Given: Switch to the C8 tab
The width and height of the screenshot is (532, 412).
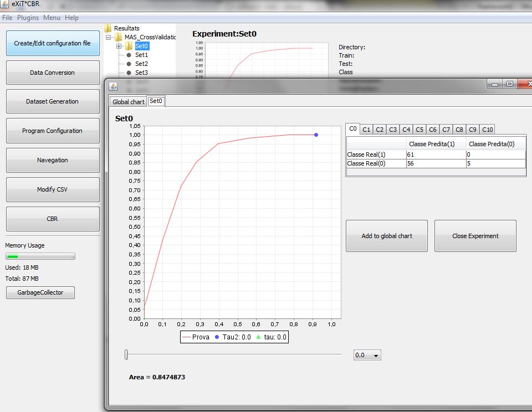Looking at the screenshot, I should 459,130.
